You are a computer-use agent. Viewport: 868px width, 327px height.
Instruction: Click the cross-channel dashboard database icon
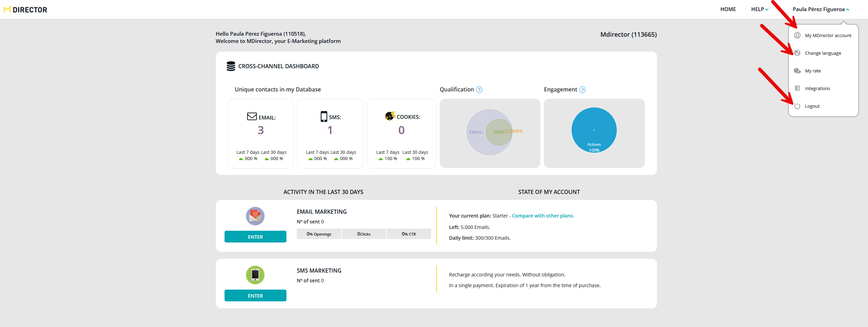pyautogui.click(x=231, y=66)
